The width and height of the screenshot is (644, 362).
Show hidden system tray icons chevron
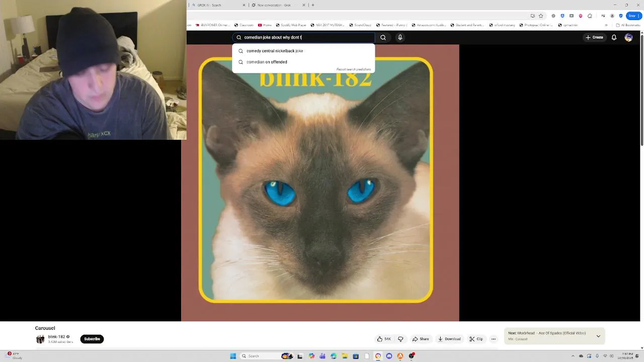[x=573, y=356]
